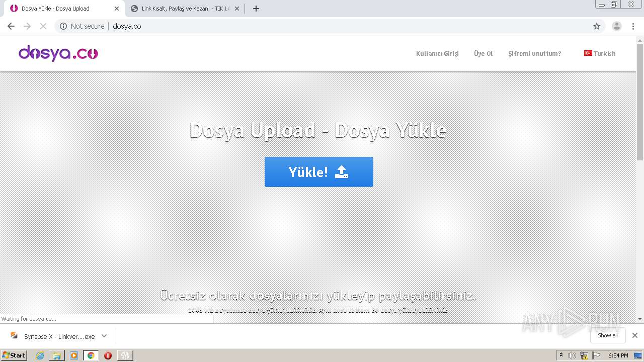Switch to the Link Kısalt, Paylaş ve Kazan tab
644x362 pixels.
(x=185, y=9)
